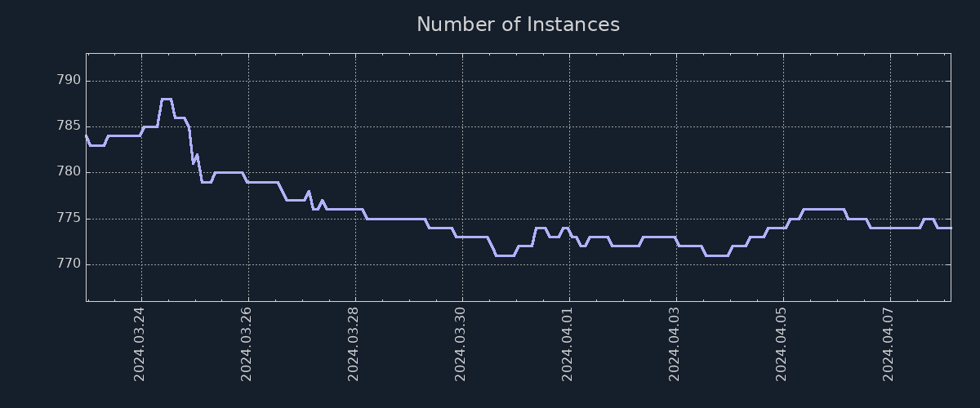980x408 pixels.
Task: Click the 785 y-axis label
Action: pos(69,126)
